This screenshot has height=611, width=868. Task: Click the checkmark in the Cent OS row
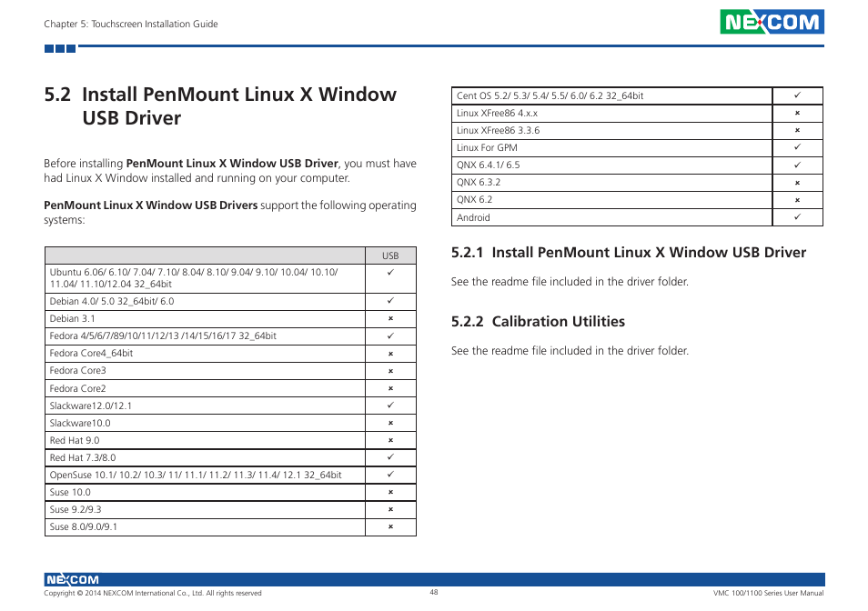[x=798, y=95]
